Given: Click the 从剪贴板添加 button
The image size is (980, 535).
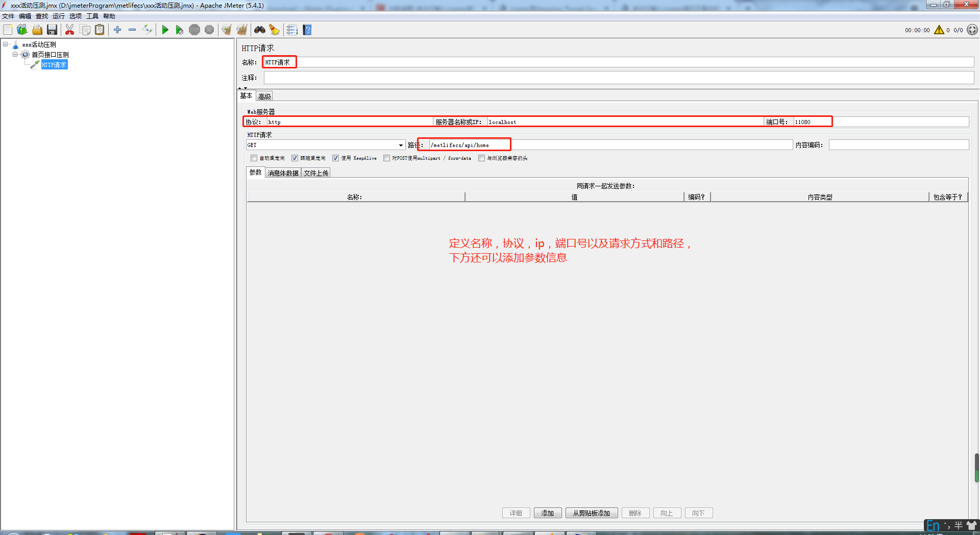Looking at the screenshot, I should coord(591,513).
